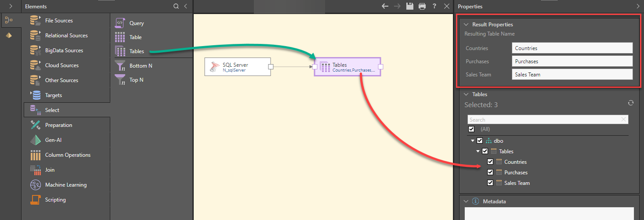Click the save icon in canvas toolbar
The height and width of the screenshot is (220, 644).
point(410,6)
